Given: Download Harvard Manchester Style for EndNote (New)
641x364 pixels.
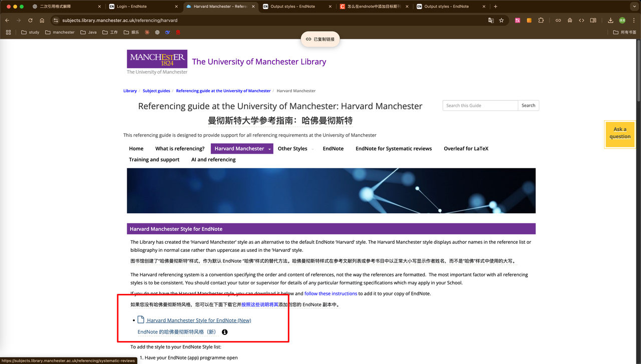Looking at the screenshot, I should point(199,320).
